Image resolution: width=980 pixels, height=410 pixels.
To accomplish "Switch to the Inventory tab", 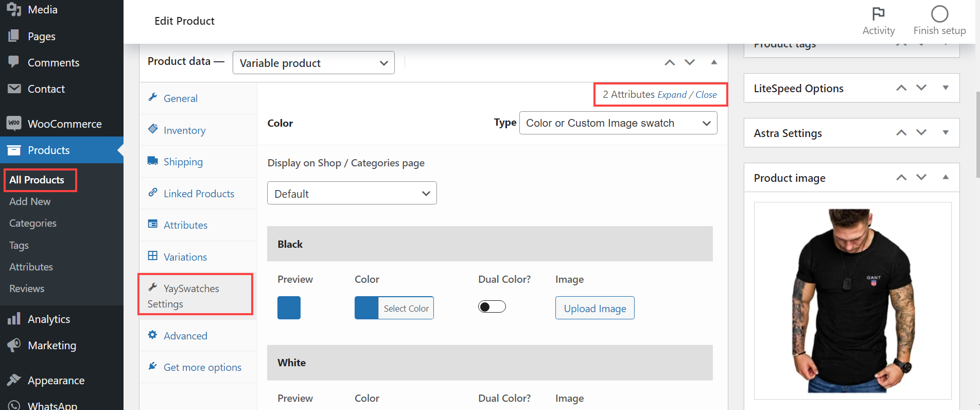I will [184, 130].
